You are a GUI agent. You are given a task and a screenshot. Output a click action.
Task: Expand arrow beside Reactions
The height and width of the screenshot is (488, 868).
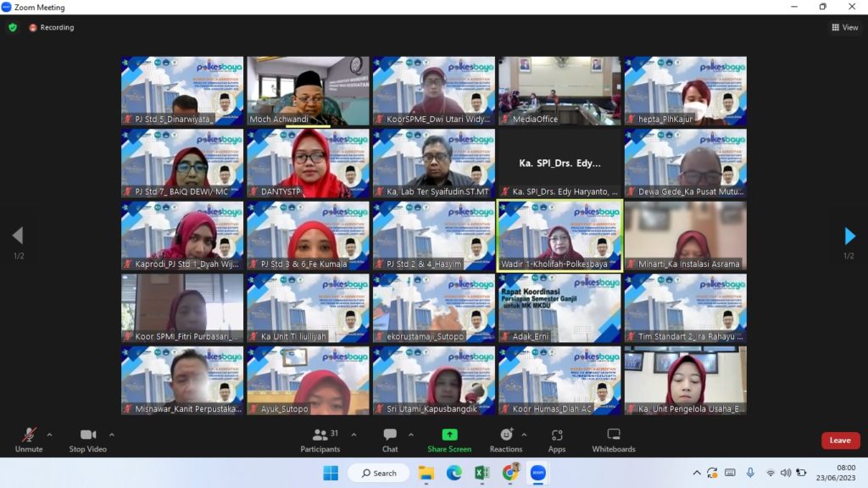tap(524, 435)
